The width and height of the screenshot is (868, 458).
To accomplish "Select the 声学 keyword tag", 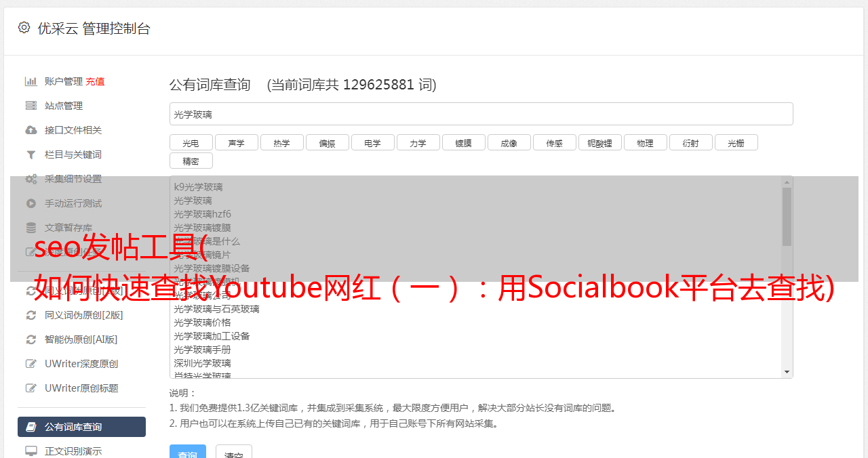I will point(237,143).
